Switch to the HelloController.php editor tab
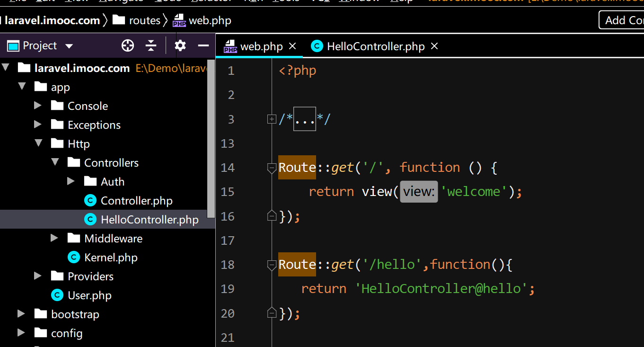The image size is (644, 347). (x=374, y=46)
